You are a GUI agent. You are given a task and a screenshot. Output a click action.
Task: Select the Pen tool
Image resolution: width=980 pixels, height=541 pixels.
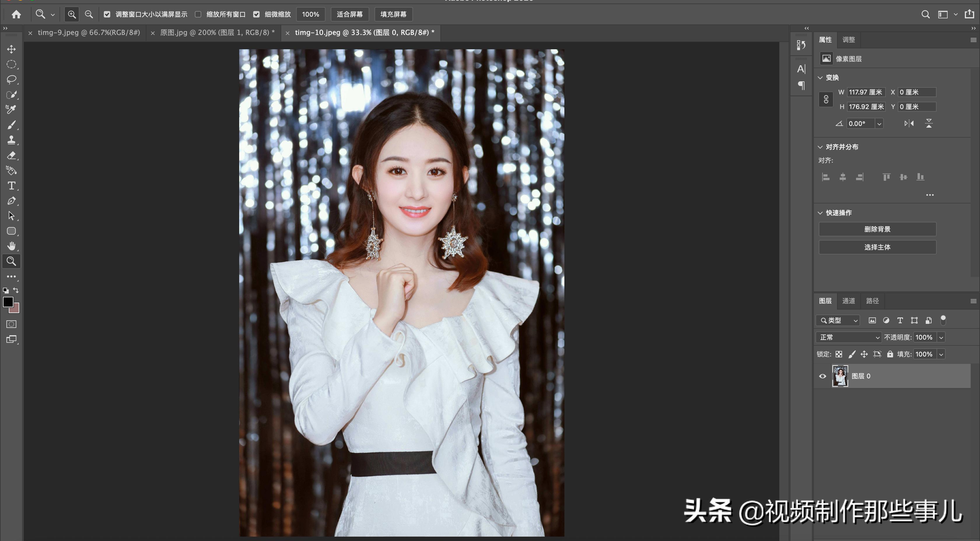(x=11, y=201)
